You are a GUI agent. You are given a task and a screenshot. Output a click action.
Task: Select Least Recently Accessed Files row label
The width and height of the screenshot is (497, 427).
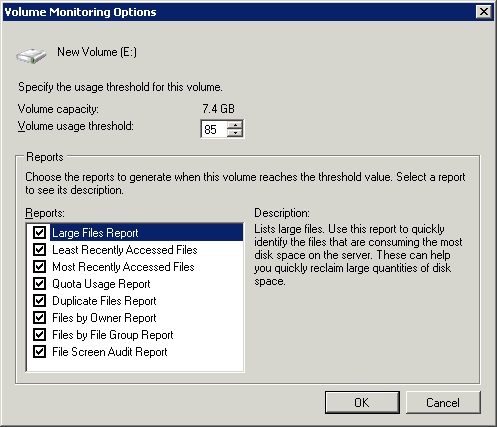pos(125,250)
